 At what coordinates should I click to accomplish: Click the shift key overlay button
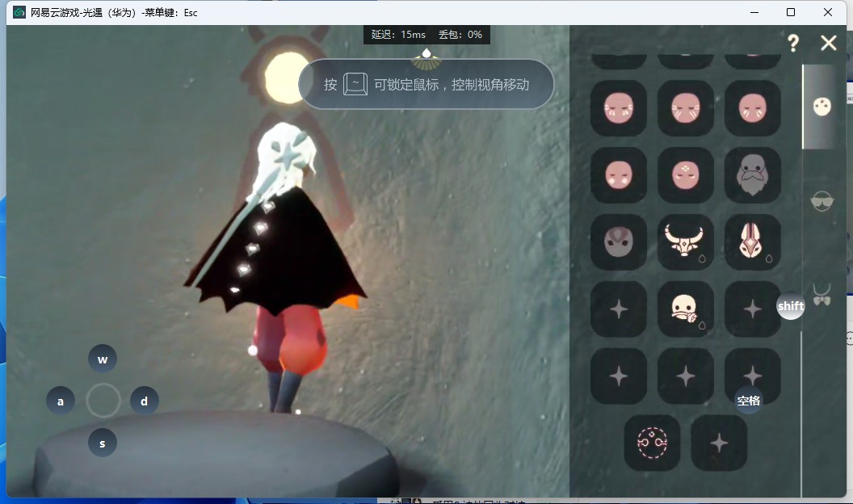(791, 306)
